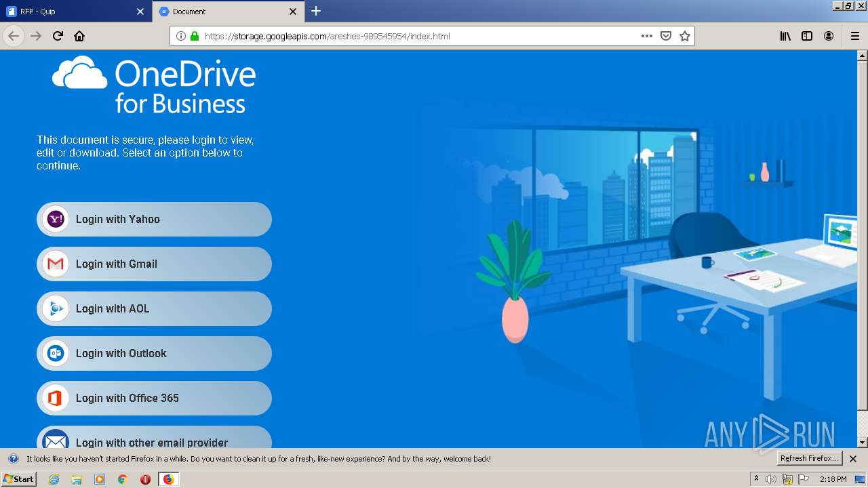Select the Firefox taskbar button
This screenshot has width=868, height=488.
(168, 479)
